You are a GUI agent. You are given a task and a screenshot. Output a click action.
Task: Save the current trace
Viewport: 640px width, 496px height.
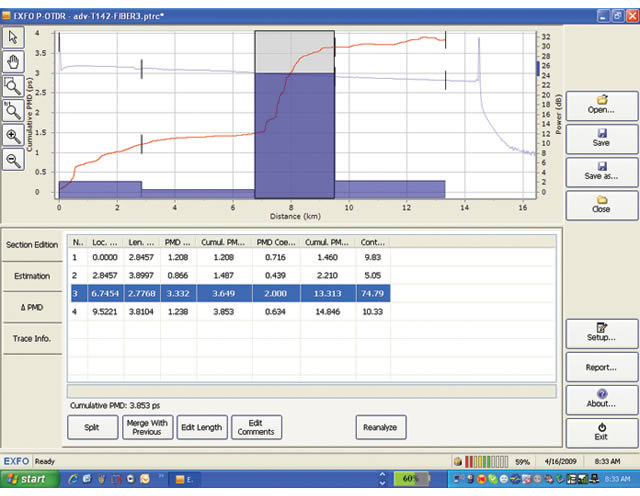coord(601,138)
